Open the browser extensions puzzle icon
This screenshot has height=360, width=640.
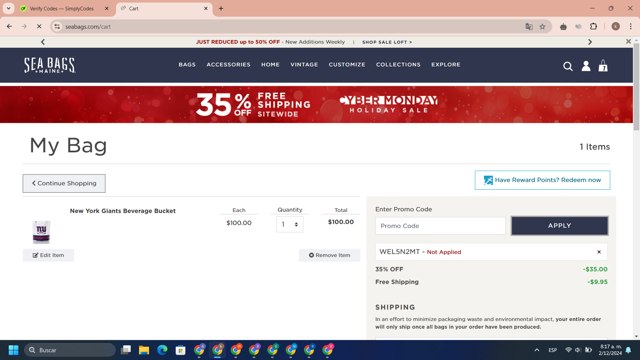(x=593, y=27)
